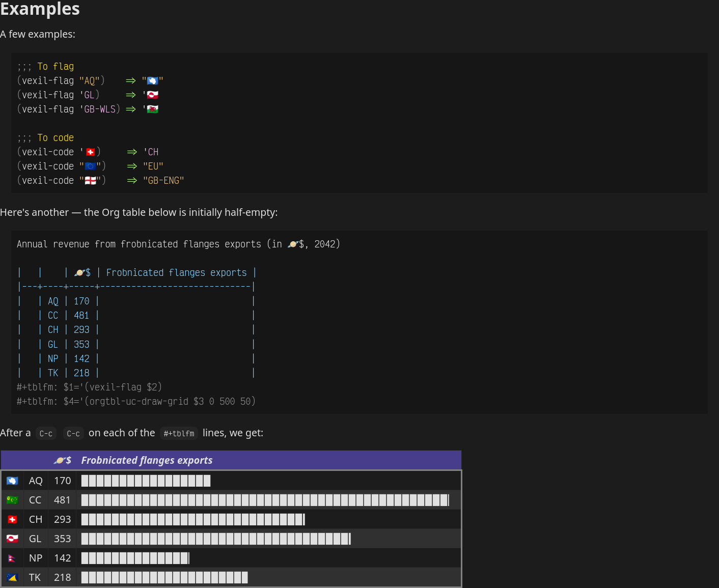The width and height of the screenshot is (719, 588).
Task: Click the 353 value bar in GL row
Action: click(216, 539)
